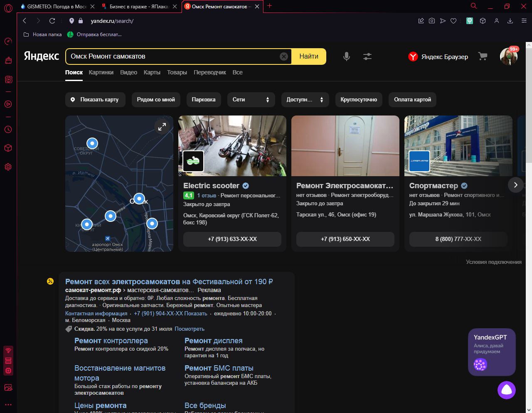Open 'Ремонт всех электросамокатов' ad link

coord(169,282)
